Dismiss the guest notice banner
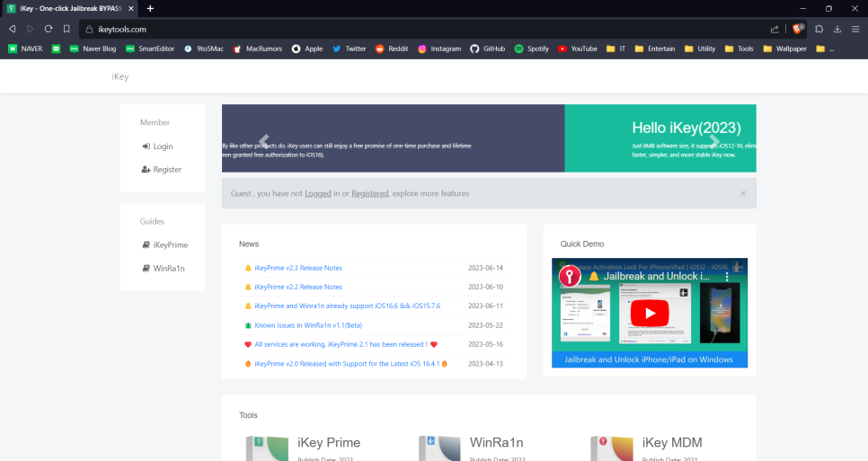 [x=743, y=193]
